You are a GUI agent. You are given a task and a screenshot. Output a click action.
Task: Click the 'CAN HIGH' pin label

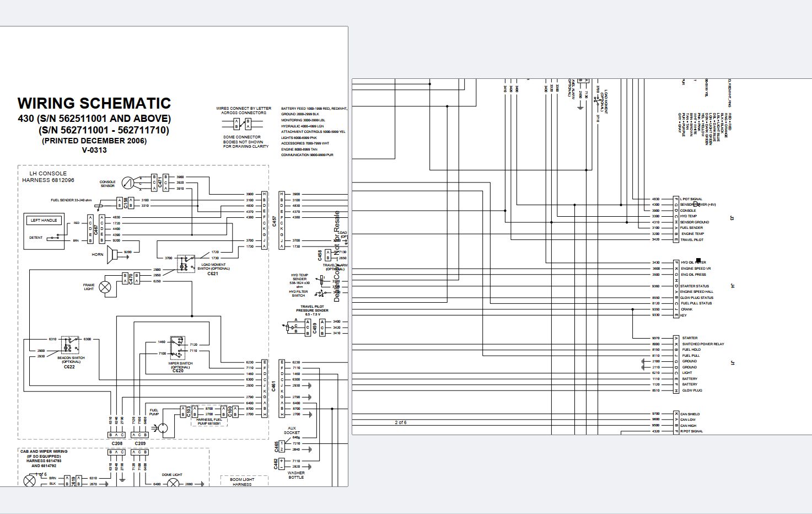(x=689, y=426)
